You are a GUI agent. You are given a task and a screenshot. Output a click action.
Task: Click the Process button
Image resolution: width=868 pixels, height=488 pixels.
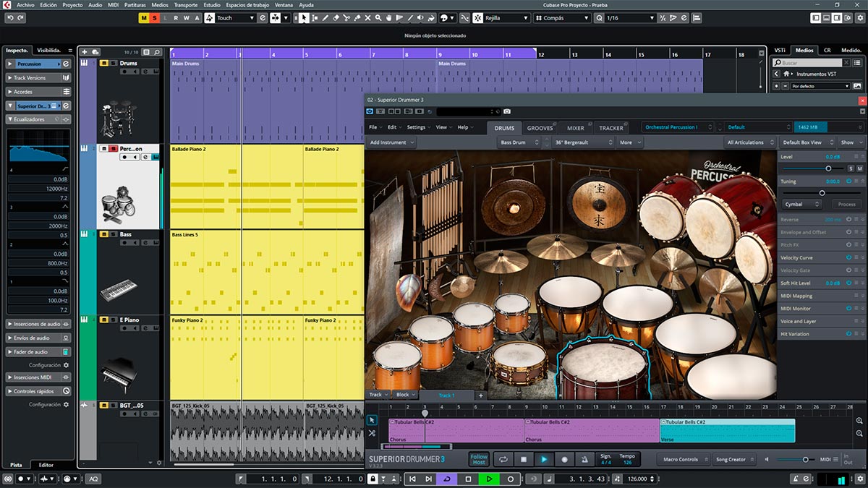click(x=847, y=205)
